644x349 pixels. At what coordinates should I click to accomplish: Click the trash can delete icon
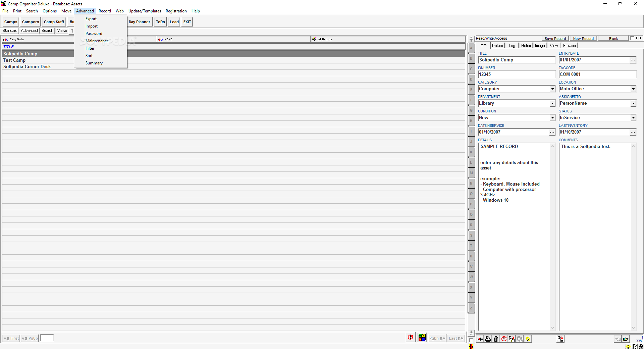[496, 339]
